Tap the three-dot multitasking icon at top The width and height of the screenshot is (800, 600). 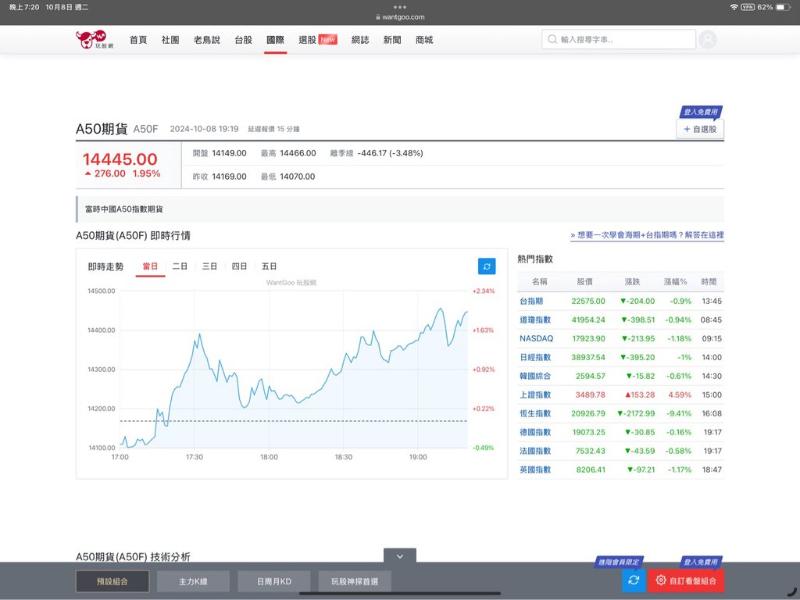click(x=400, y=6)
